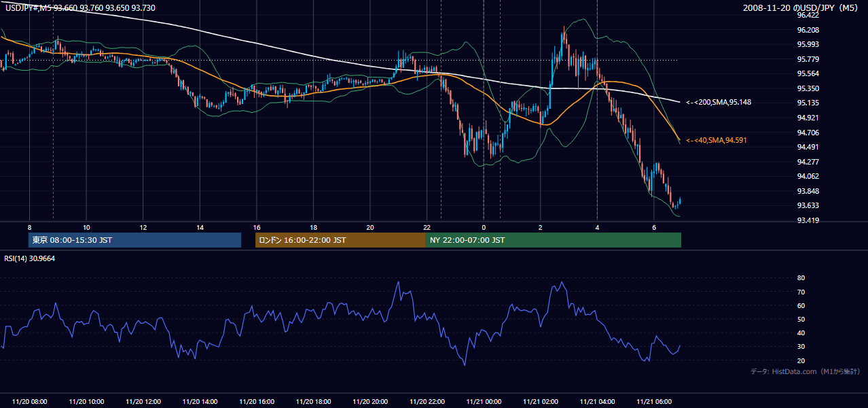868x408 pixels.
Task: Click the 2008-11-20 USD/JPY (M5) chart title
Action: (801, 7)
